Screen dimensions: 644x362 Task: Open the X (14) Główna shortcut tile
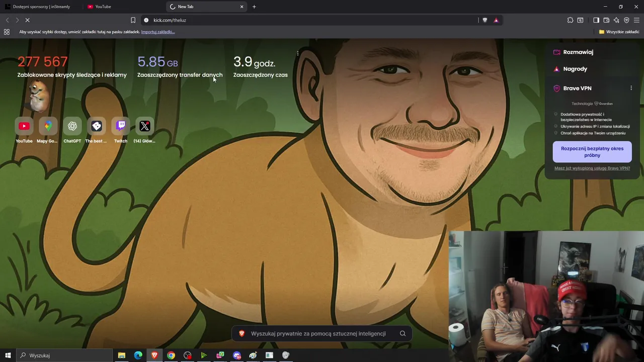[x=145, y=131]
